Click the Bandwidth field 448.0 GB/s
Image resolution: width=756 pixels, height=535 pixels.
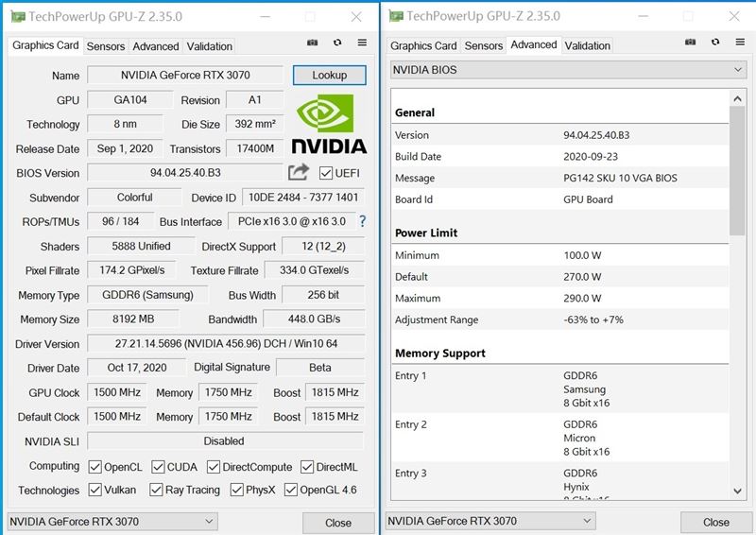[315, 319]
